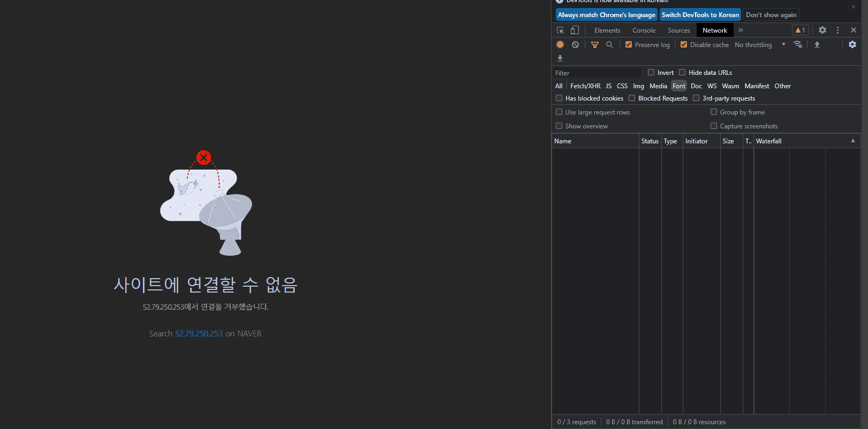Sort by the Waterfall column header
Viewport: 868px width, 429px height.
coord(807,141)
